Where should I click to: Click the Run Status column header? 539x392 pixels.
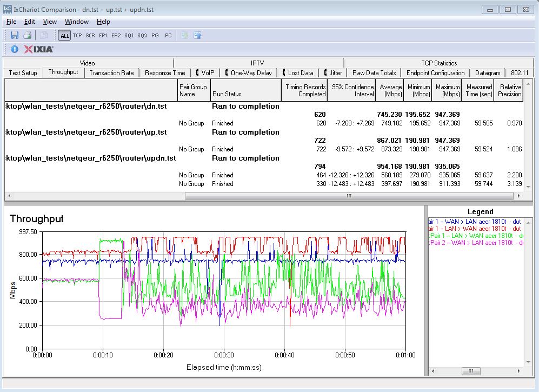coord(245,90)
